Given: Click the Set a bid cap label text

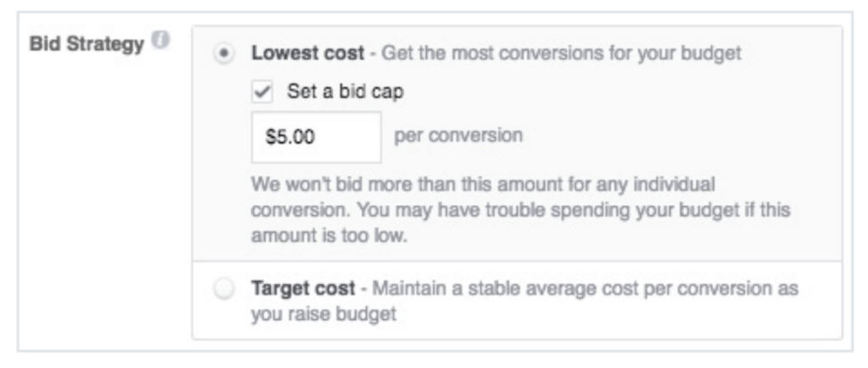Looking at the screenshot, I should click(345, 92).
